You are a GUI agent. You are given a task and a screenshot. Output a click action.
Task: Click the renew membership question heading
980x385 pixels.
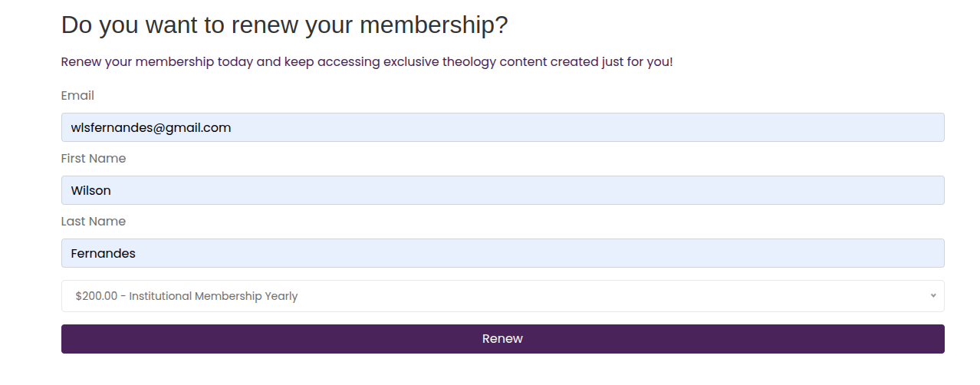click(284, 25)
